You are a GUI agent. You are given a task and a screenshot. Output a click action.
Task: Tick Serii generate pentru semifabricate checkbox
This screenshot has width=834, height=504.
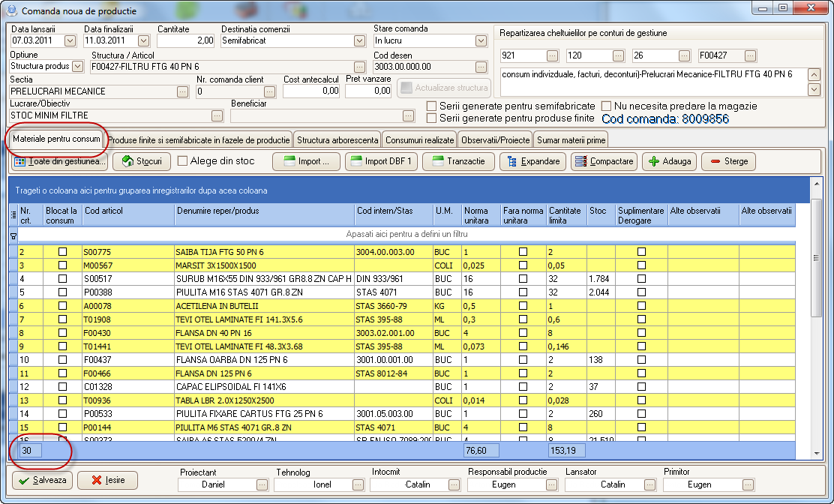point(431,106)
